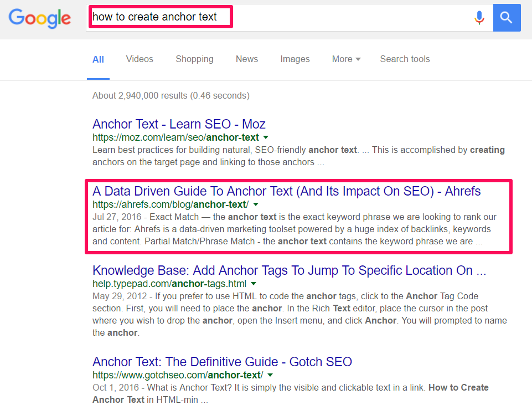The width and height of the screenshot is (532, 410).
Task: Expand the More dropdown menu
Action: [x=346, y=59]
